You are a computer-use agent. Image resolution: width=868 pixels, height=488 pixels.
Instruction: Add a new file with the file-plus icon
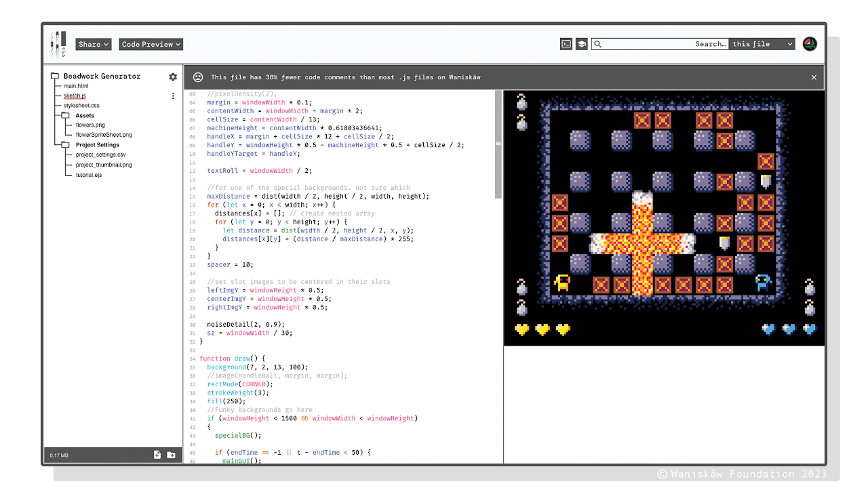tap(157, 455)
